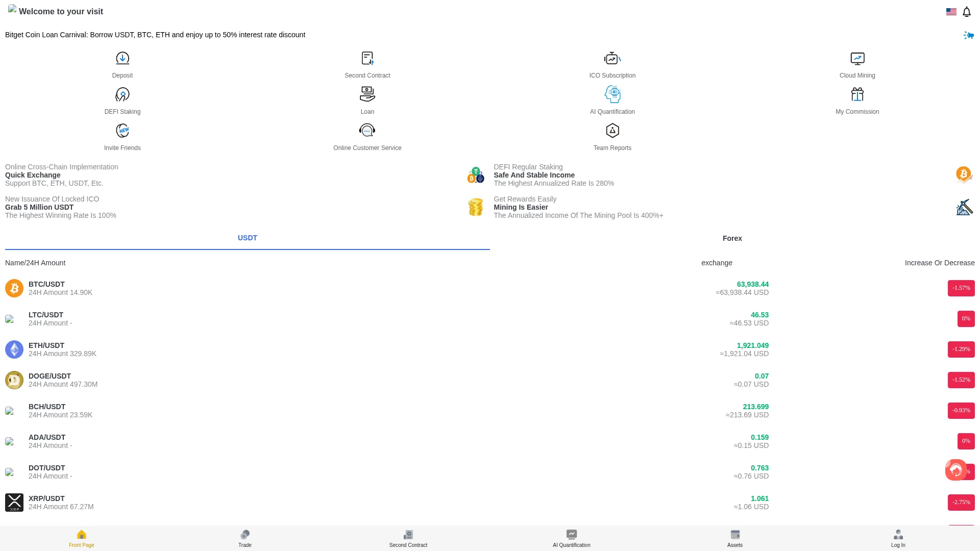Image resolution: width=980 pixels, height=551 pixels.
Task: Open the Invite Friends icon
Action: coord(122,131)
